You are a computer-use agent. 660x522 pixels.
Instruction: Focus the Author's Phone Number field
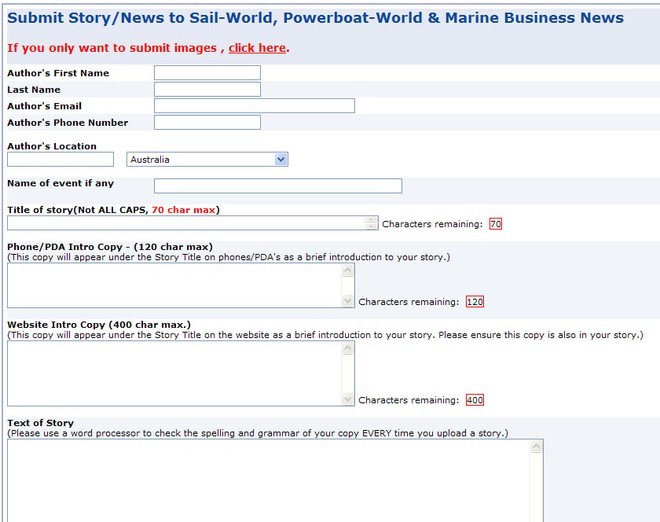[x=207, y=123]
